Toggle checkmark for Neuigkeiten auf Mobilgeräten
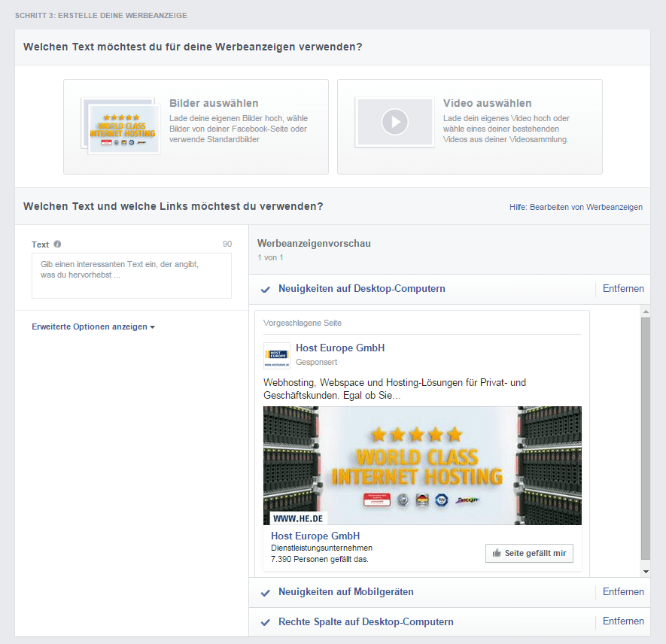Image resolution: width=666 pixels, height=644 pixels. pyautogui.click(x=266, y=593)
